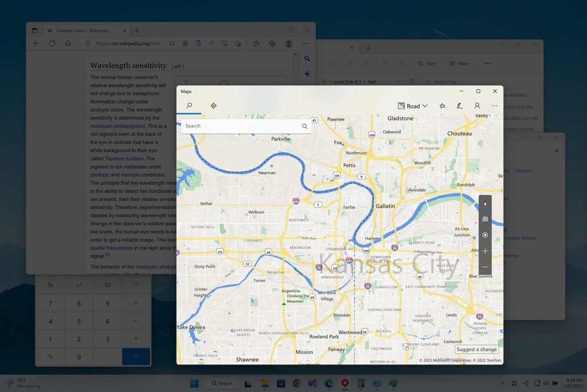
Task: Open Saved places favorites in Maps
Action: point(442,106)
